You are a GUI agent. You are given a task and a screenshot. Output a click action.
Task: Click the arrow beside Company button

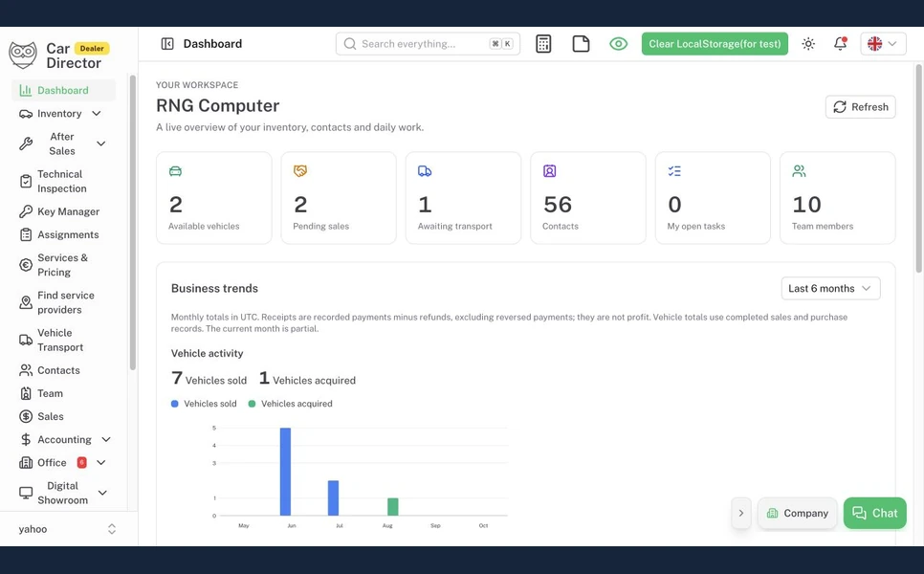pyautogui.click(x=740, y=514)
